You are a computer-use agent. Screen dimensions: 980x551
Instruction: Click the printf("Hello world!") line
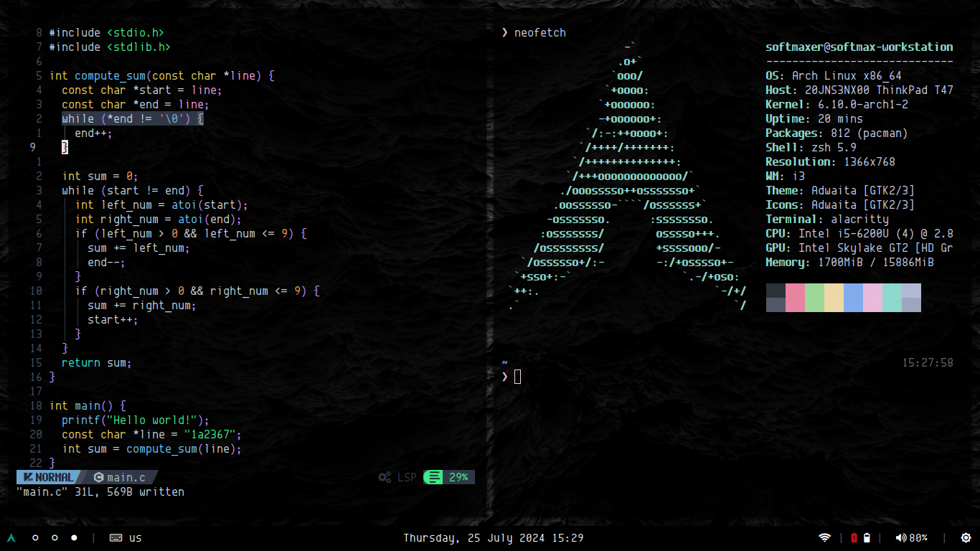pyautogui.click(x=136, y=420)
